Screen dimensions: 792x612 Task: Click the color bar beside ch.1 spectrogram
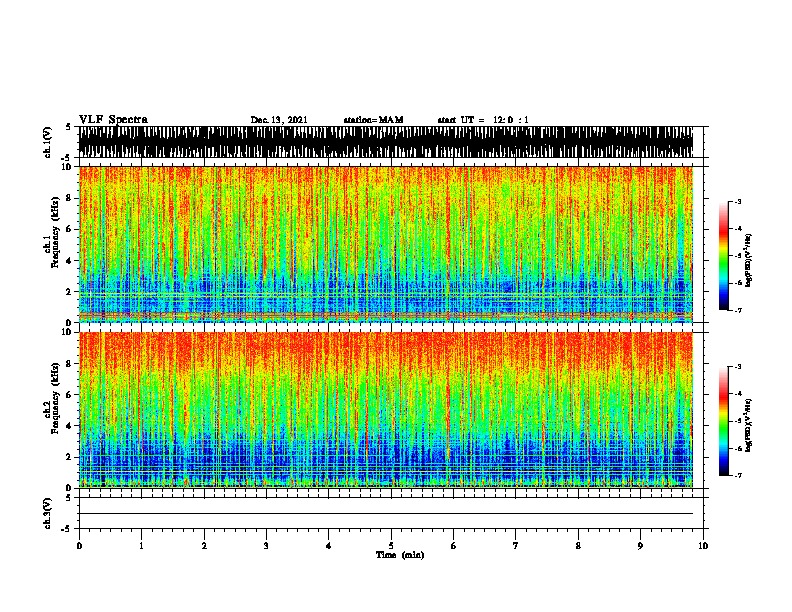pos(723,256)
